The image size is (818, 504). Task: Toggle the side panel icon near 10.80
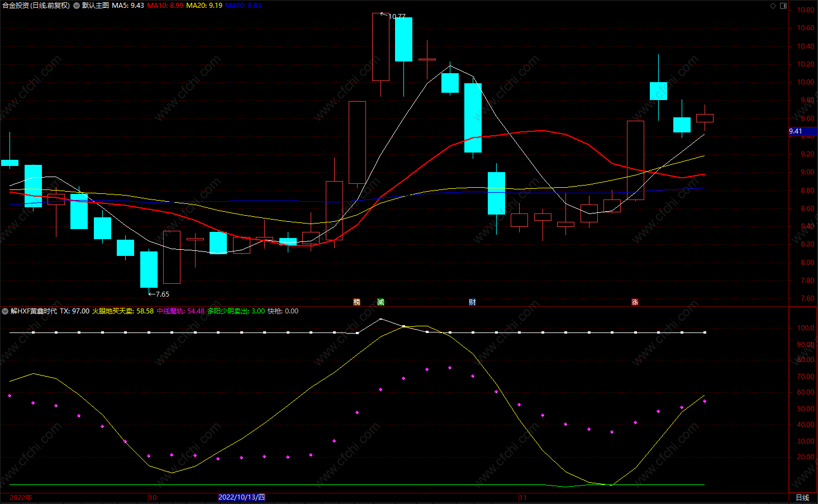[783, 6]
